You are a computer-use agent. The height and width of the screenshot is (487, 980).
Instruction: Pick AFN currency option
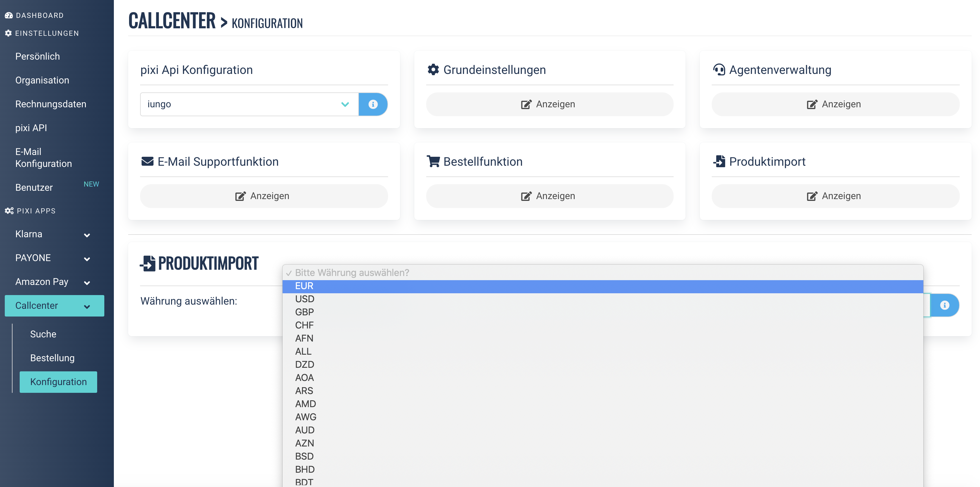603,338
